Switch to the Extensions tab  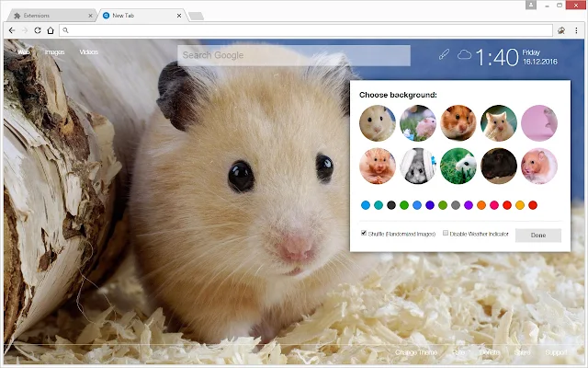[x=51, y=16]
